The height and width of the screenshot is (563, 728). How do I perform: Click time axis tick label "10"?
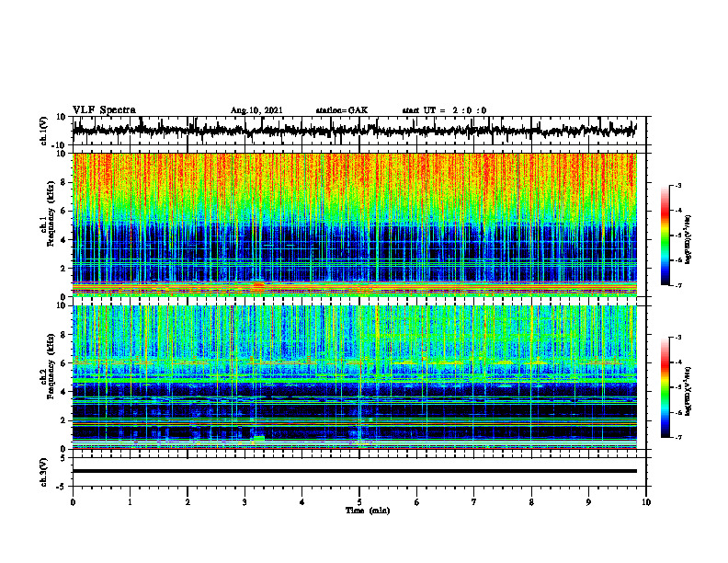[x=646, y=502]
